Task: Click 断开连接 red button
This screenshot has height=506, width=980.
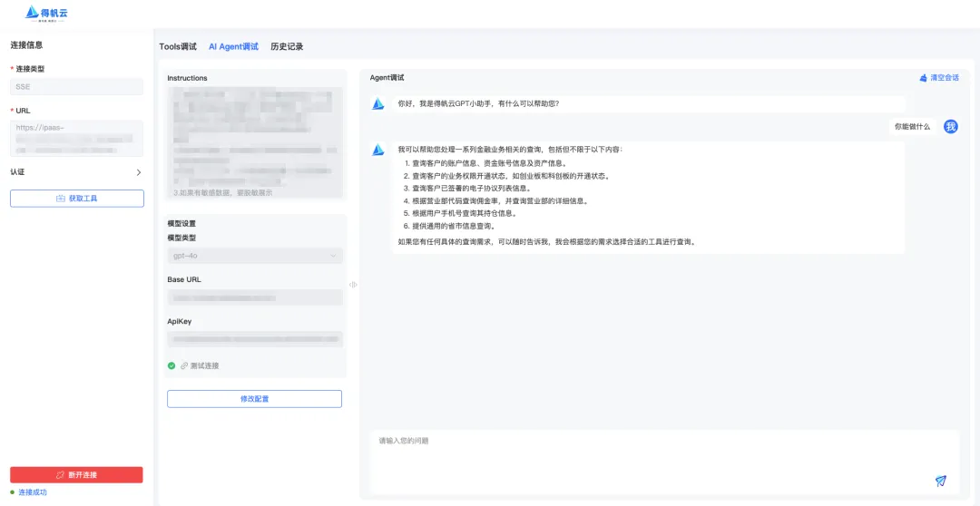Action: click(x=76, y=475)
